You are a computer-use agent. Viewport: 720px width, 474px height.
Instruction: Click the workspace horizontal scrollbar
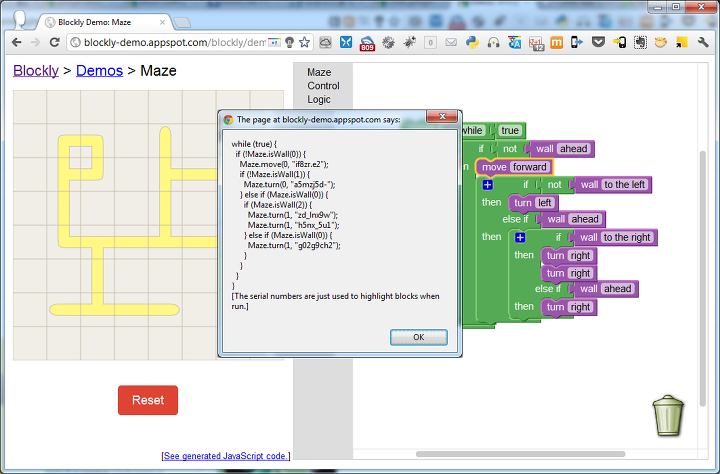pos(520,454)
